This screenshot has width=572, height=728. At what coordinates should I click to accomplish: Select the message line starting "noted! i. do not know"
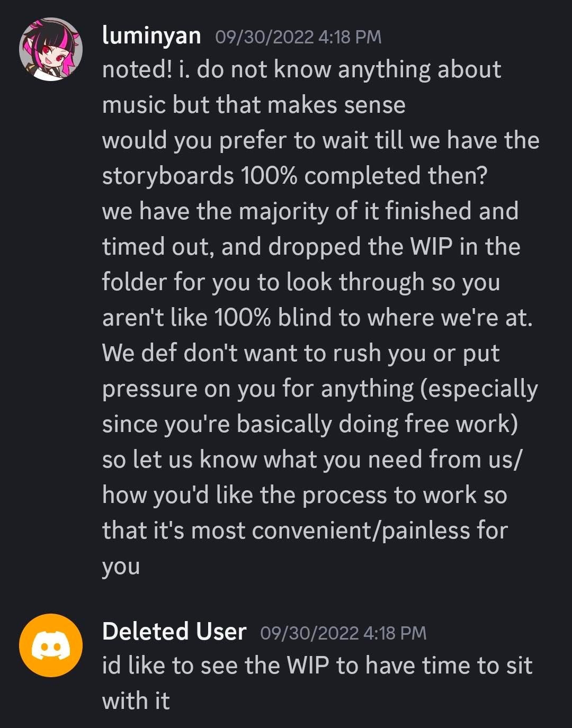coord(301,70)
